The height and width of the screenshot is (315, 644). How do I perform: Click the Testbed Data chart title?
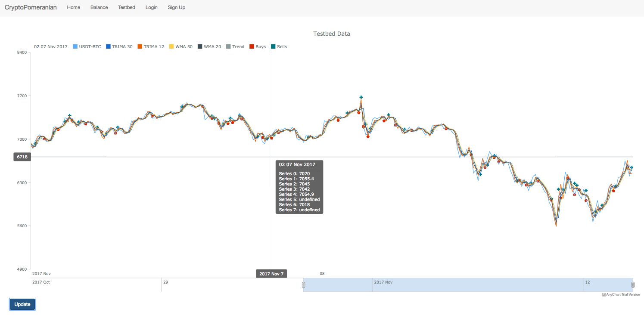[332, 34]
